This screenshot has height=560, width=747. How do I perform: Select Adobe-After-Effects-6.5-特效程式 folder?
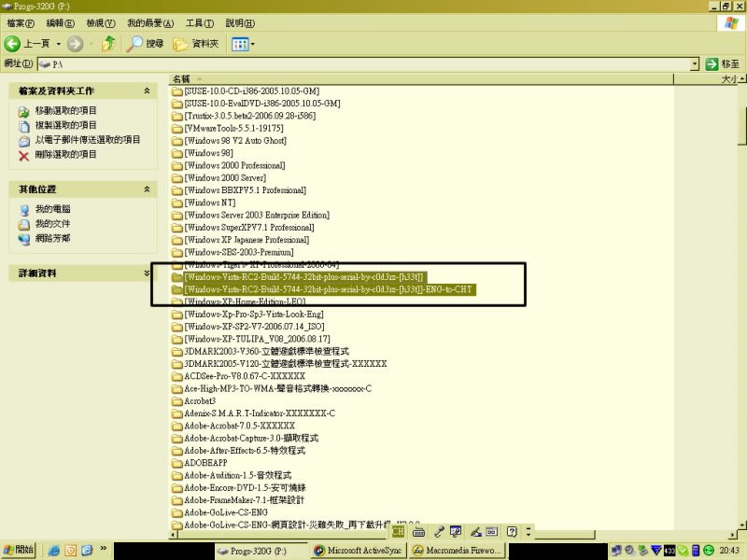245,451
